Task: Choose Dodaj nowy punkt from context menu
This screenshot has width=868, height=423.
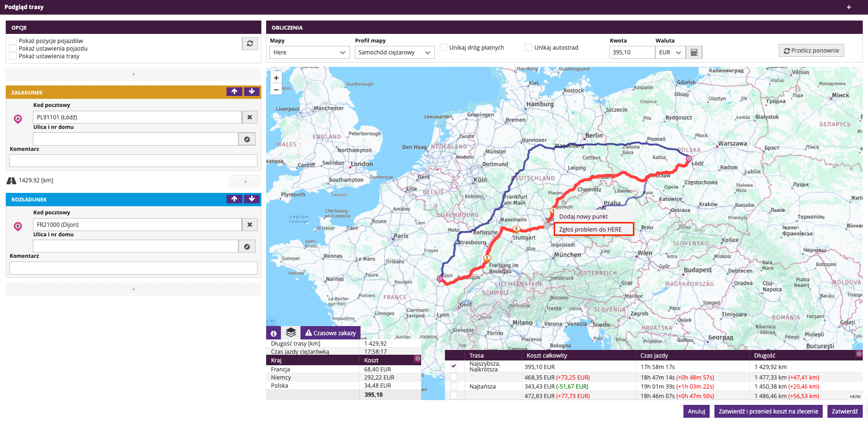Action: [594, 216]
